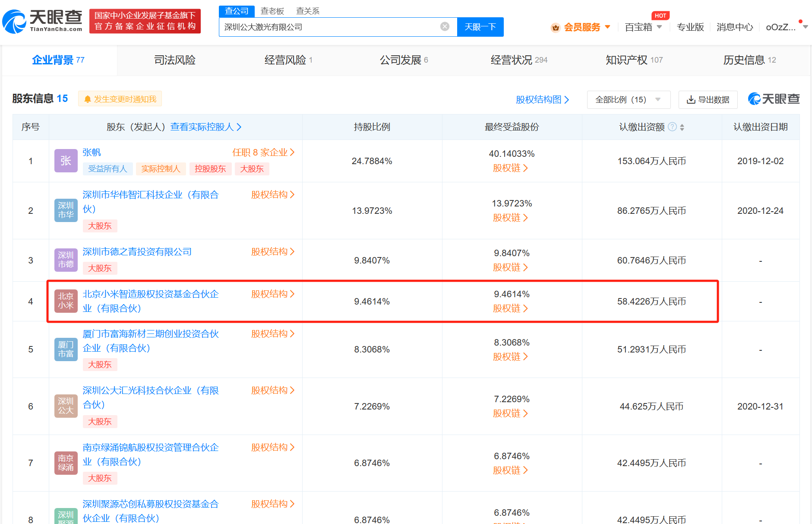This screenshot has width=812, height=524.
Task: Switch to the 经营状况 tab
Action: tap(519, 60)
